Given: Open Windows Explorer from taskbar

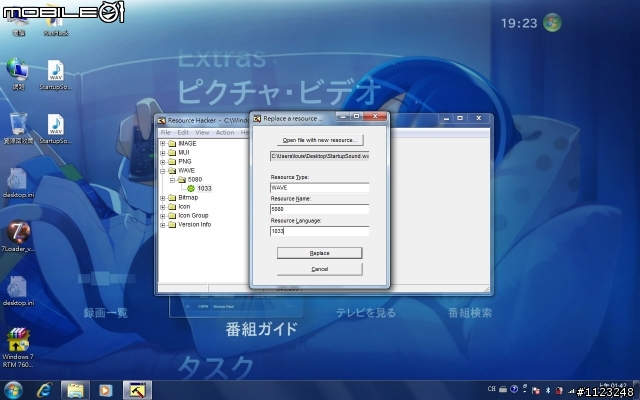Looking at the screenshot, I should pos(75,391).
